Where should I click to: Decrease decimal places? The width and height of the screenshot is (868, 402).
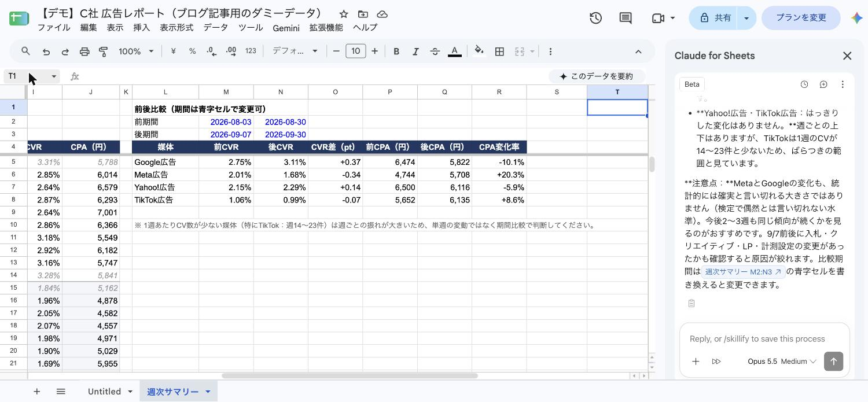click(211, 51)
